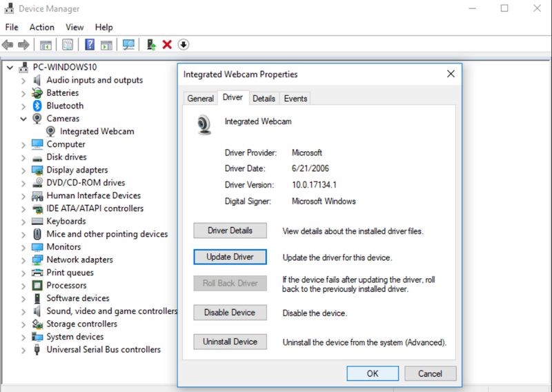The image size is (552, 392).
Task: Click the Disable Device button
Action: coord(230,313)
